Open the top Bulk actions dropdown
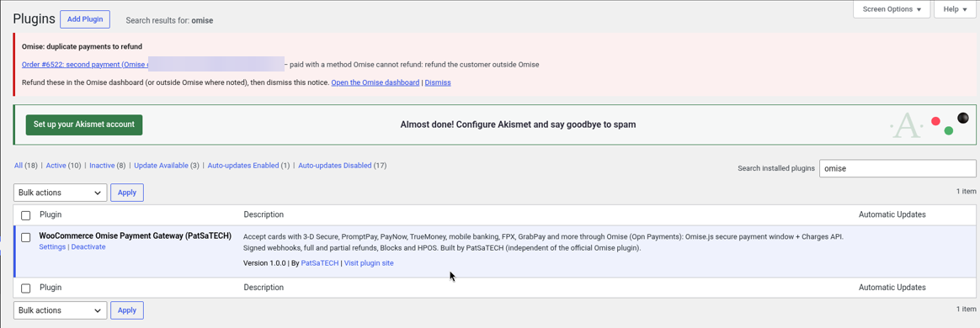The width and height of the screenshot is (980, 328). pyautogui.click(x=60, y=193)
